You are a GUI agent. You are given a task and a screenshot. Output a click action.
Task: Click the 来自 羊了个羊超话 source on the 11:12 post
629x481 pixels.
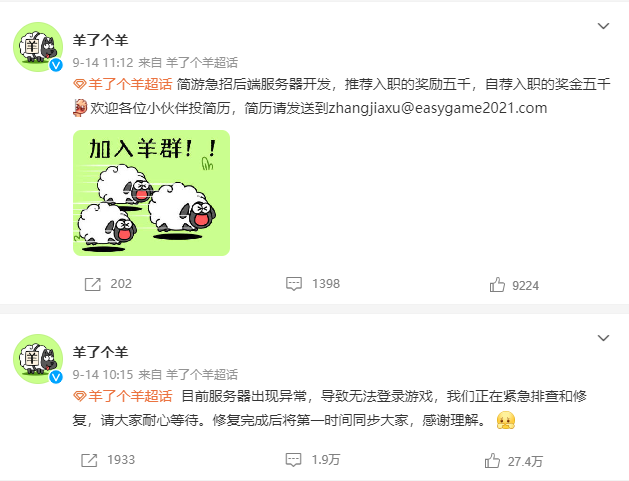coord(188,63)
